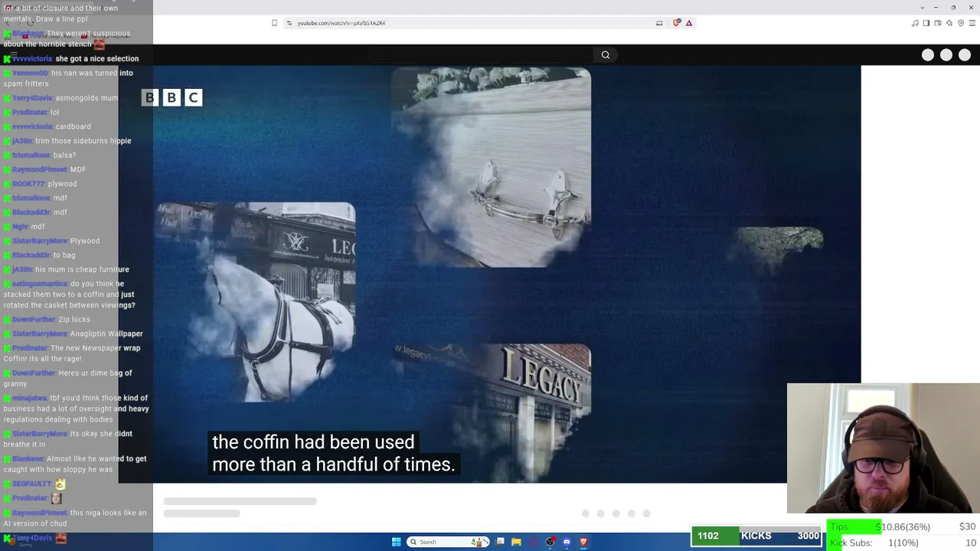Click chat message 'to bag'
Image resolution: width=980 pixels, height=551 pixels.
tap(64, 256)
